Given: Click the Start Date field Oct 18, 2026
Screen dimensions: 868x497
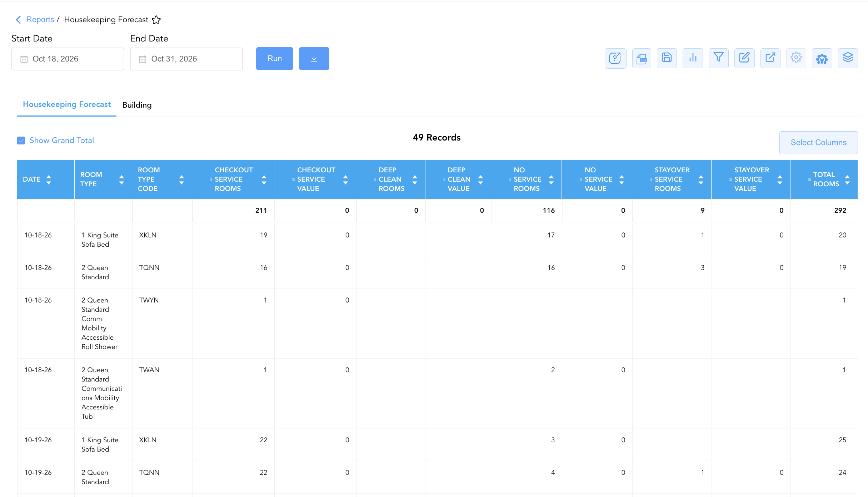Looking at the screenshot, I should click(68, 59).
